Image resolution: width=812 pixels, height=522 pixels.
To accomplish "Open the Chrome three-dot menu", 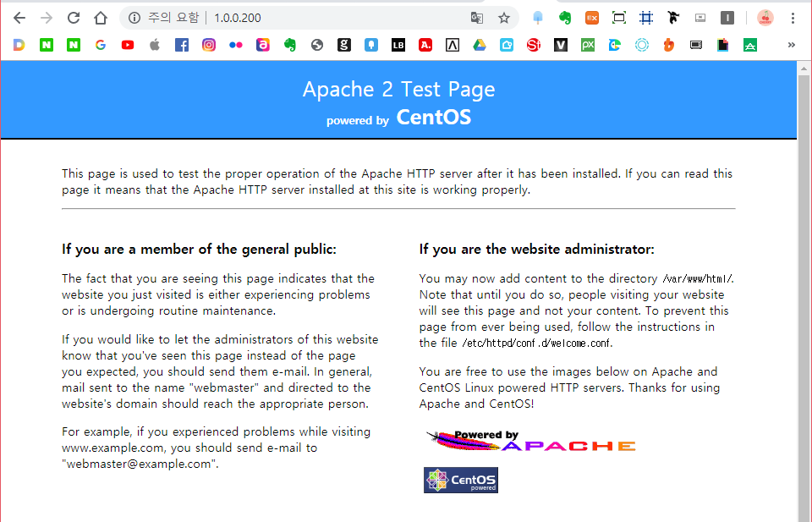I will point(793,18).
